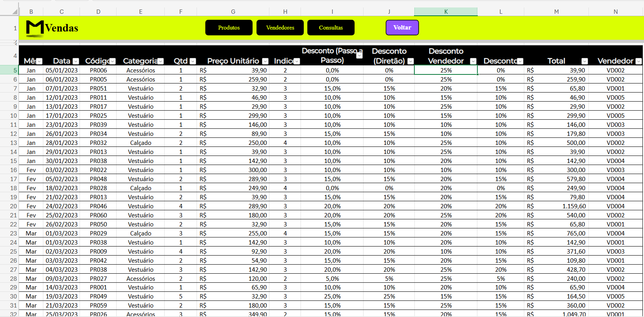Open the Data column filter dropdown
The height and width of the screenshot is (317, 644).
(76, 61)
